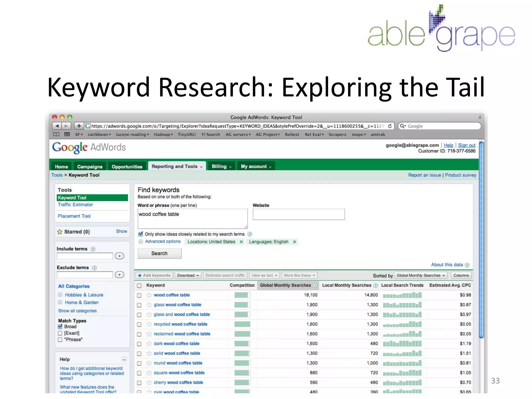Enable the "Phrase" match type checkbox
Screen dimensions: 532x399
60,340
